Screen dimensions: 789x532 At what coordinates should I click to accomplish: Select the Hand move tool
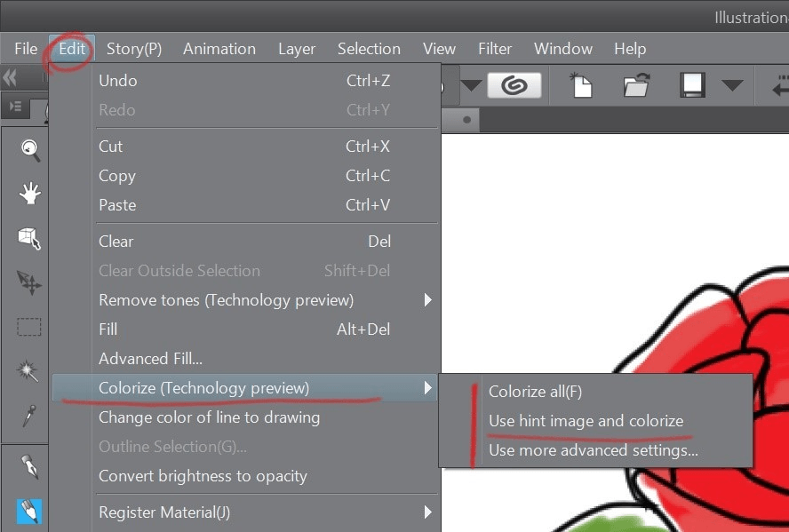29,194
